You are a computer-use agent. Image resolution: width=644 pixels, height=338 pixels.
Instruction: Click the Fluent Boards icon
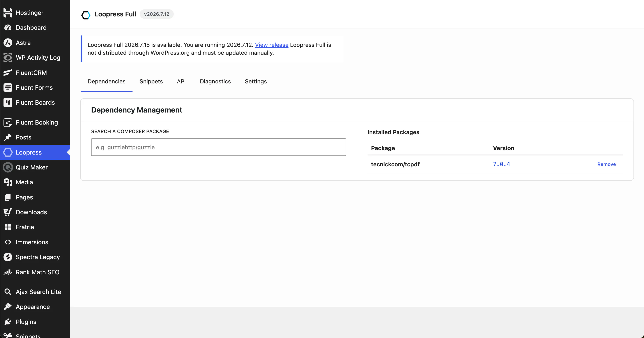pos(8,102)
